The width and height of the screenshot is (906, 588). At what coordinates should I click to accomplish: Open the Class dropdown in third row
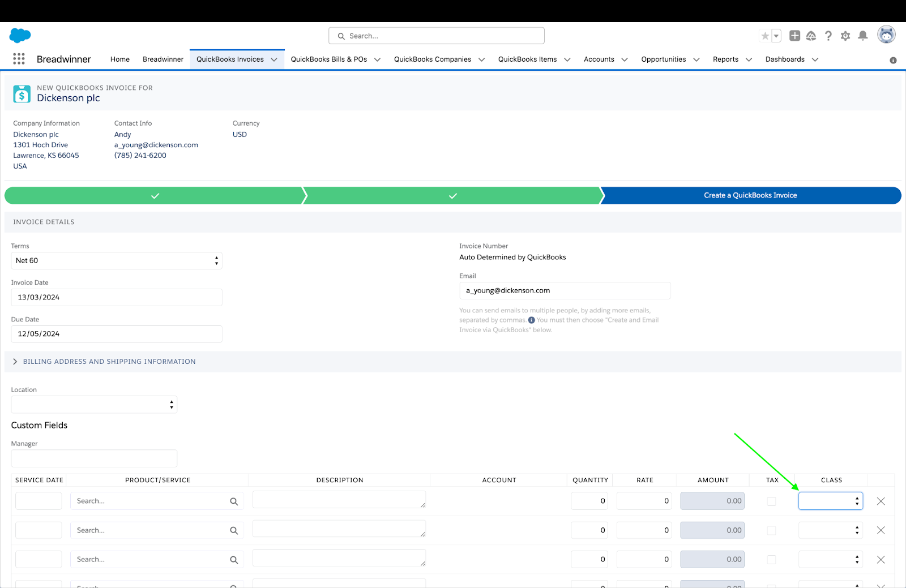[831, 560]
